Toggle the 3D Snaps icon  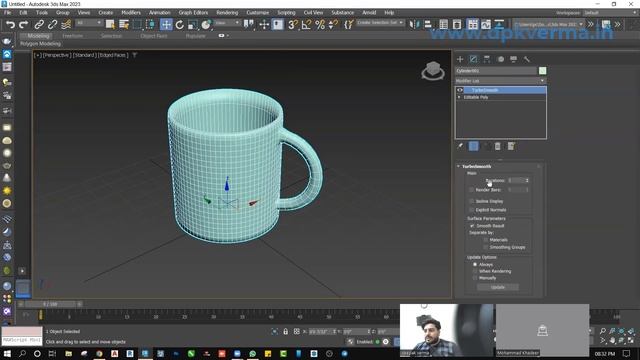(x=293, y=25)
